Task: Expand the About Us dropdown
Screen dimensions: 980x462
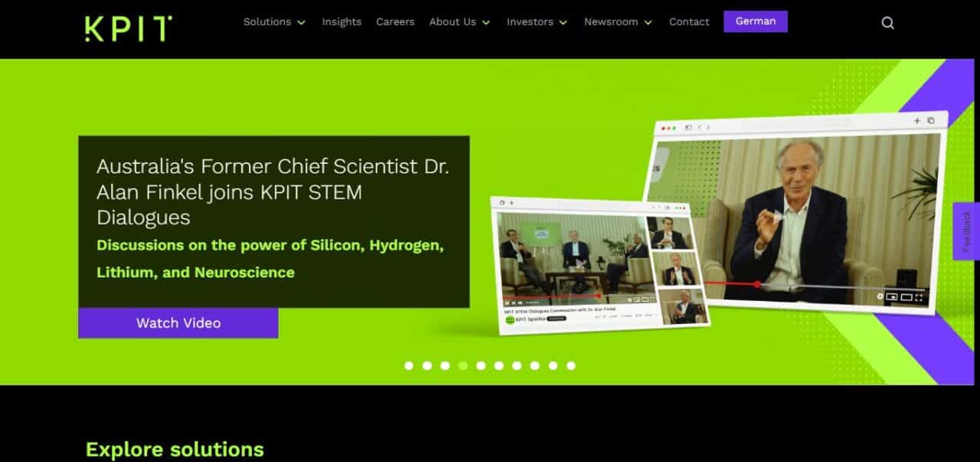Action: pos(459,22)
